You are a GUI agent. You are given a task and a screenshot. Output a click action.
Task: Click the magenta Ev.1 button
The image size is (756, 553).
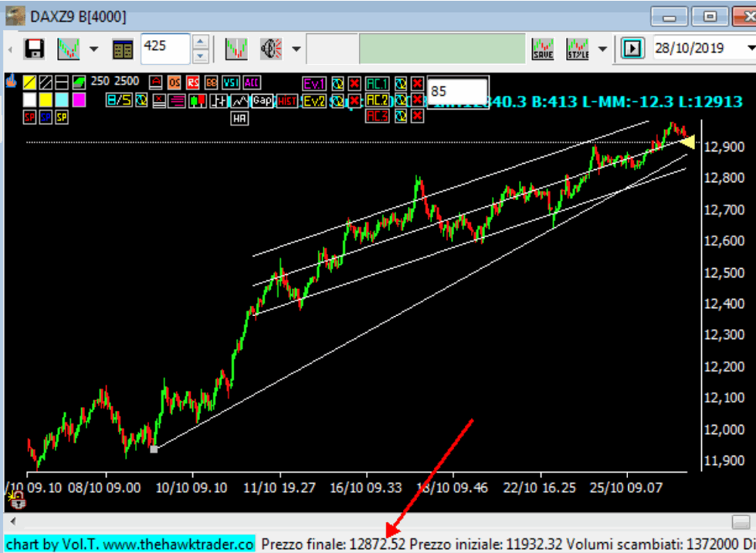pos(314,83)
